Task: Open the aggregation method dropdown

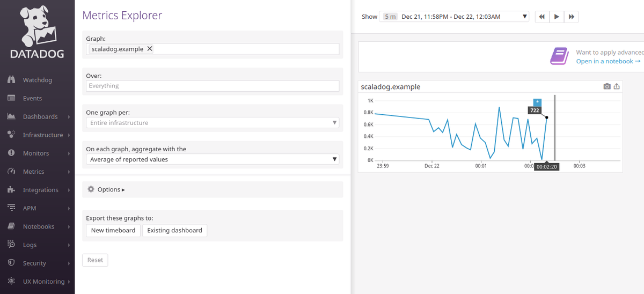Action: [213, 159]
